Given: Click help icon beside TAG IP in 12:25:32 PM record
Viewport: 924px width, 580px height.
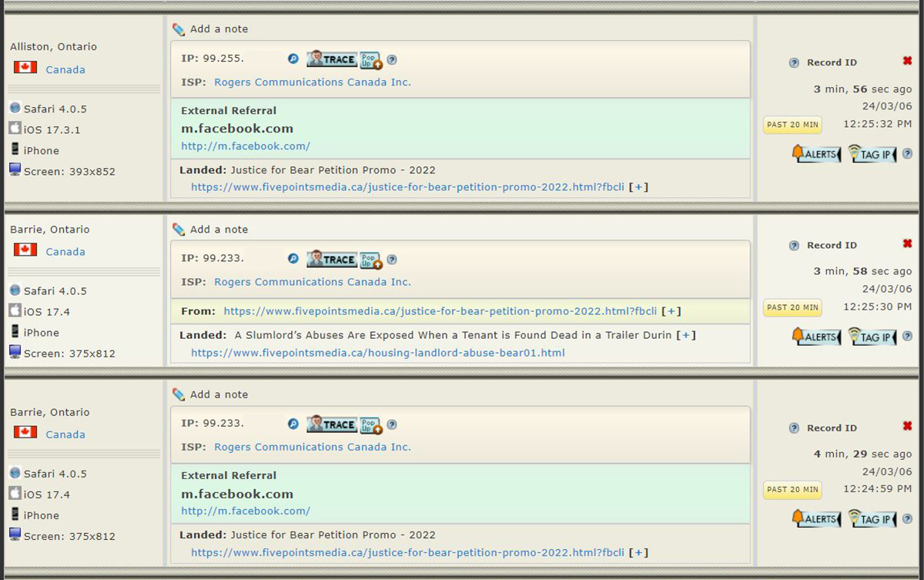Looking at the screenshot, I should [x=907, y=154].
